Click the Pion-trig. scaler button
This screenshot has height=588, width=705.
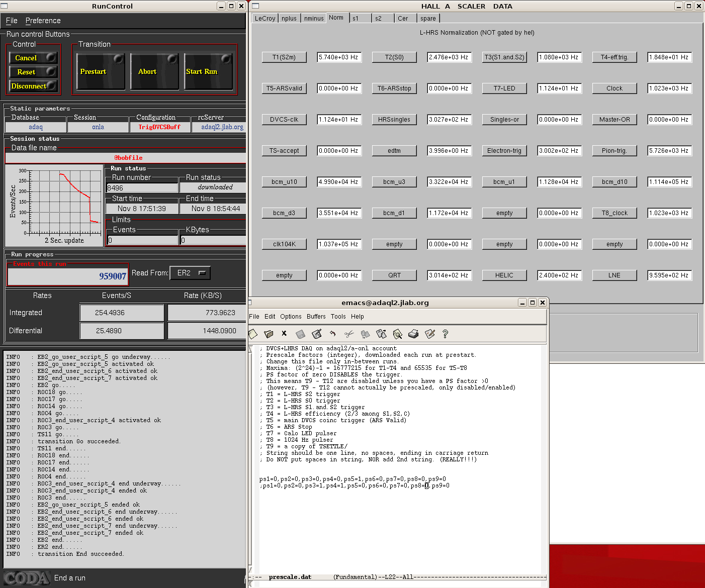[614, 151]
